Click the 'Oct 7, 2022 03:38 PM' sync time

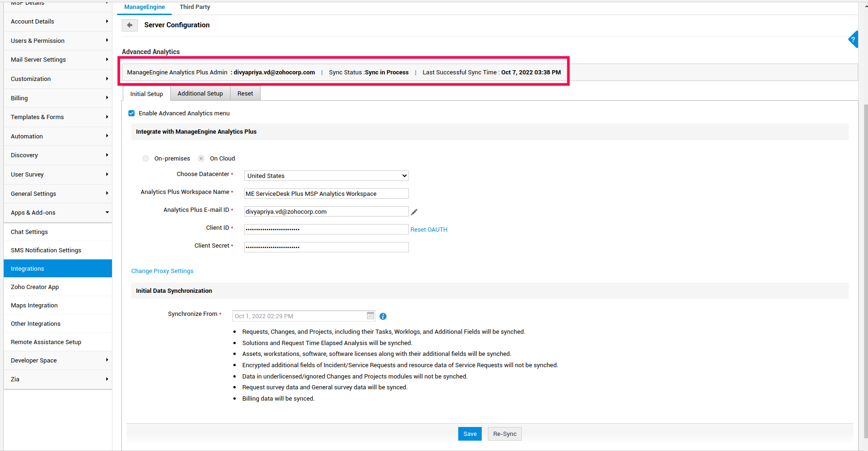(x=531, y=72)
